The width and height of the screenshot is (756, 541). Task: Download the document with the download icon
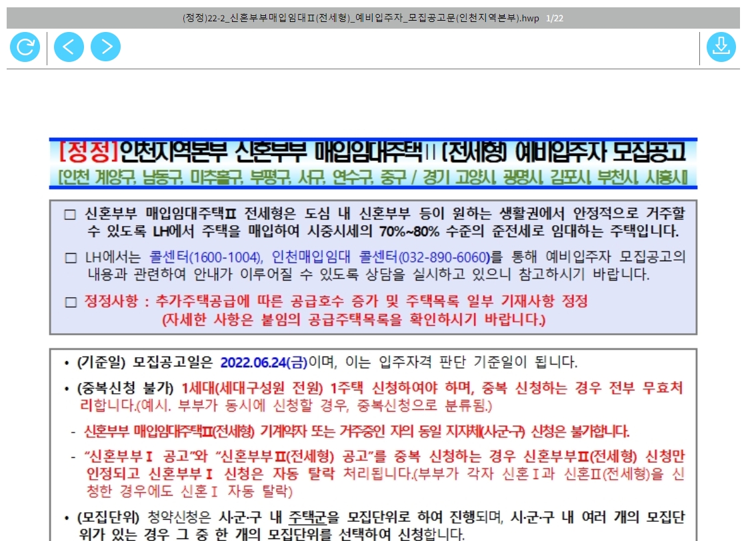click(x=721, y=47)
